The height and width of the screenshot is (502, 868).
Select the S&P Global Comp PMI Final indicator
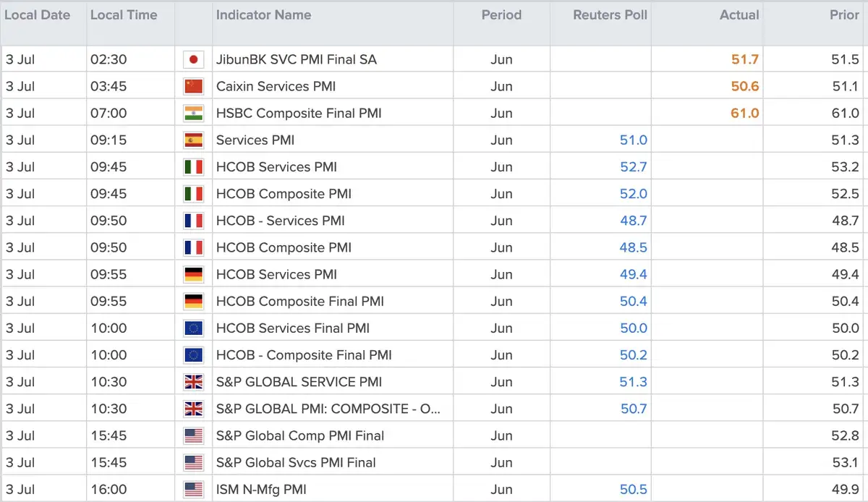(300, 435)
